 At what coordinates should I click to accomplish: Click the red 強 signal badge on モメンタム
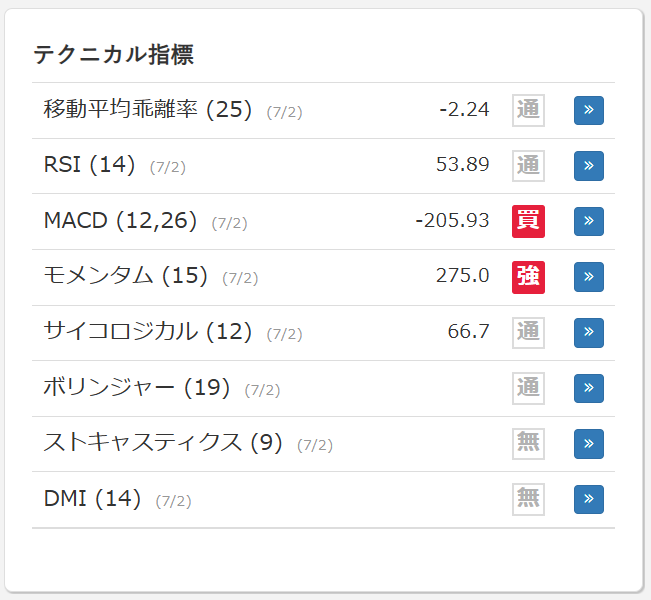click(x=528, y=277)
